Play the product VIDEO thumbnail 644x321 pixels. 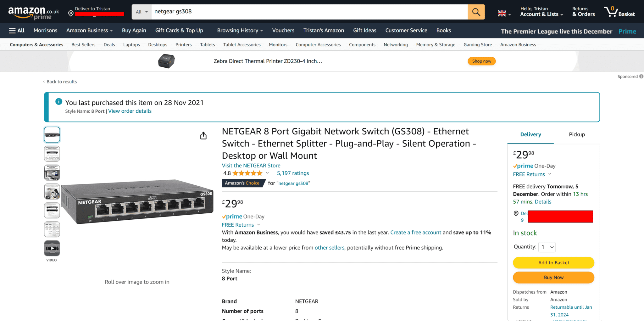click(52, 248)
